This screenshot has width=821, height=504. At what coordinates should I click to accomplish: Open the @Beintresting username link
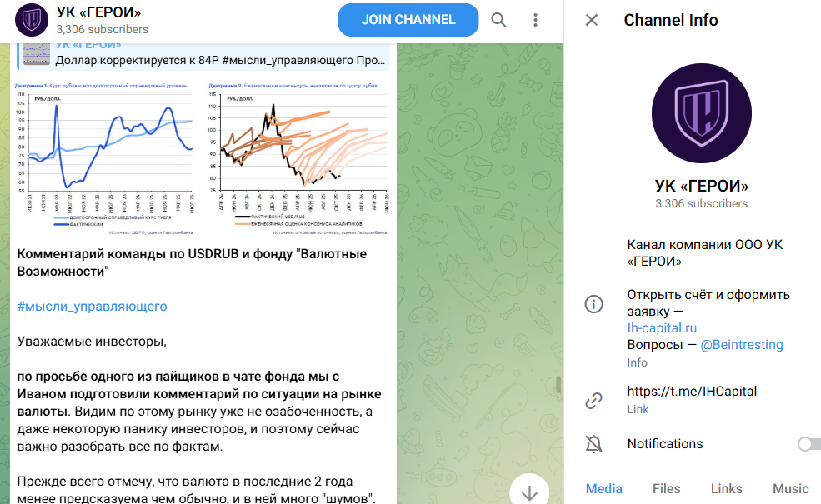click(742, 344)
